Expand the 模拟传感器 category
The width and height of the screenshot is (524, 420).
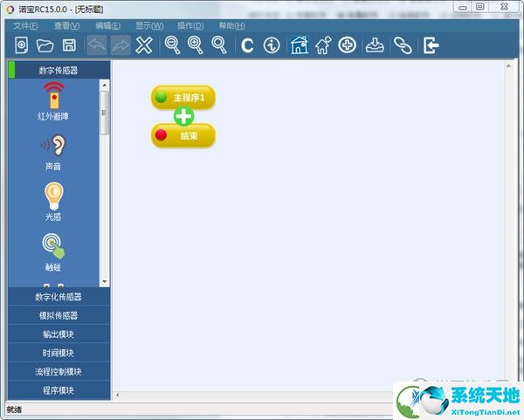59,315
